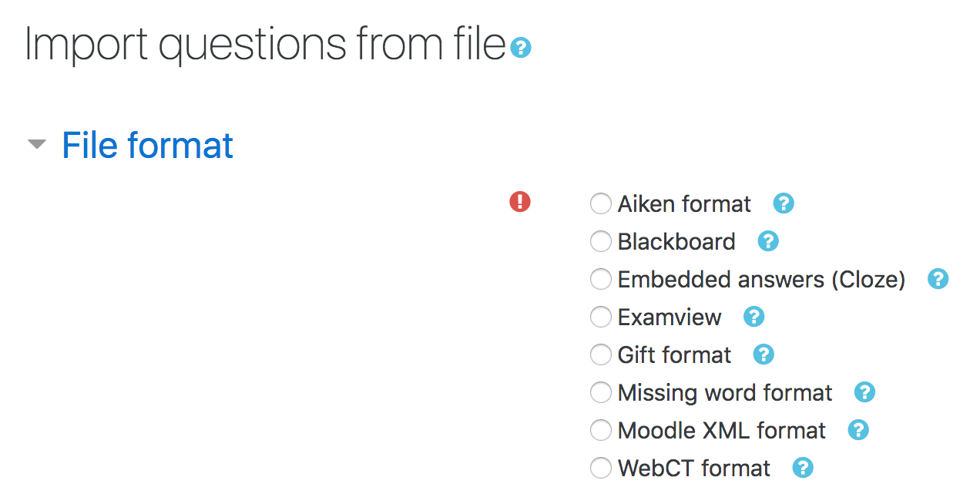Select Embedded answers (Cloze) radio button
Screen dimensions: 980x504
(x=600, y=279)
